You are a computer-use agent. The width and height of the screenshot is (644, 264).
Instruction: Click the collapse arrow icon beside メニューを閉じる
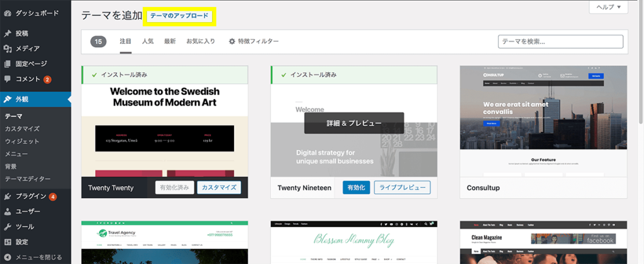click(x=7, y=258)
